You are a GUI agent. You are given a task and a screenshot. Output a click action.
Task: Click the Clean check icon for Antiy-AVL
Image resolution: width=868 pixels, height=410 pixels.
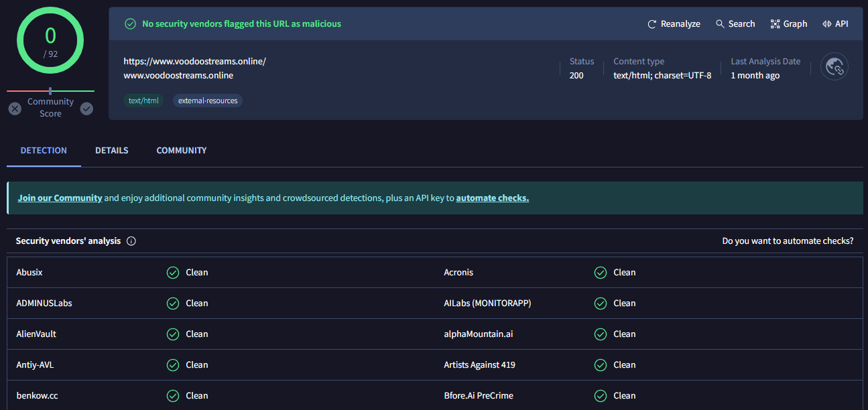pos(173,365)
